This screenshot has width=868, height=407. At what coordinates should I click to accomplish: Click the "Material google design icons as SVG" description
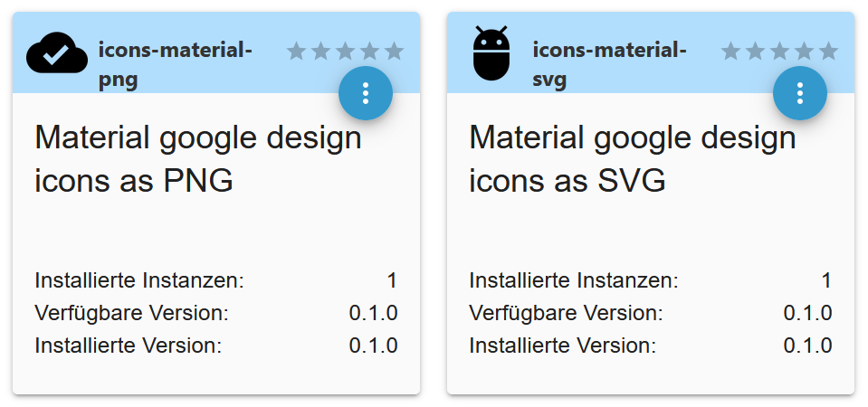coord(632,159)
